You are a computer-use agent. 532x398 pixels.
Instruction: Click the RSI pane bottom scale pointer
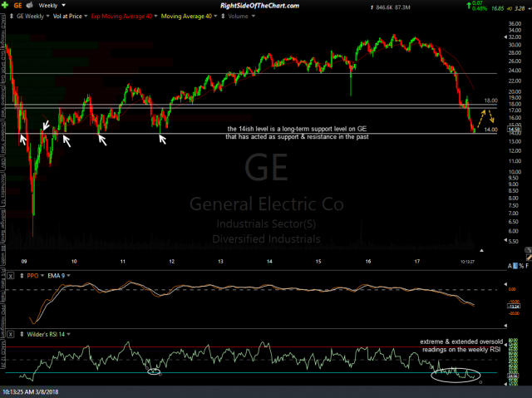pyautogui.click(x=505, y=383)
